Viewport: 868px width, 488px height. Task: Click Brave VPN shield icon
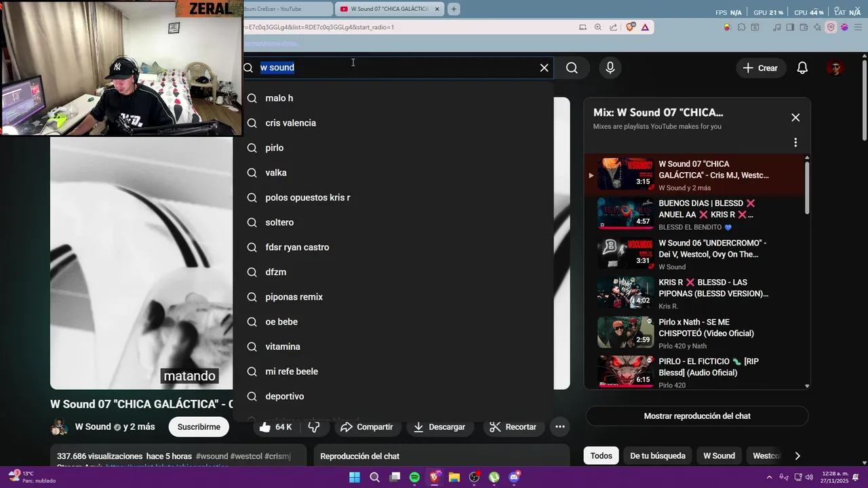tap(831, 27)
